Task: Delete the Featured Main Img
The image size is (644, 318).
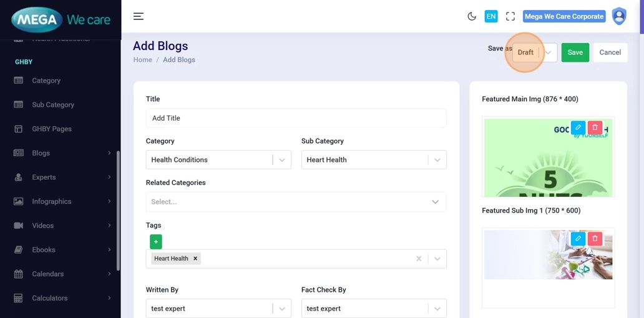Action: click(x=595, y=127)
